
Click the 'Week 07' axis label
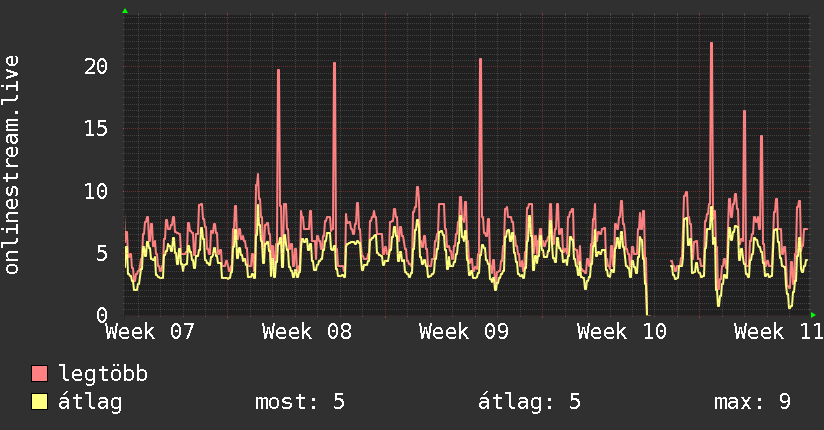click(x=150, y=332)
